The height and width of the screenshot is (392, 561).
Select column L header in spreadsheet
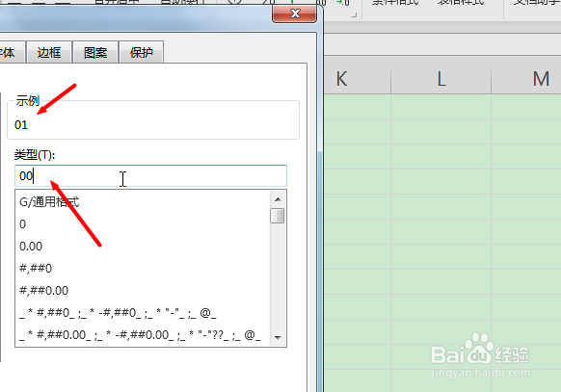(441, 79)
